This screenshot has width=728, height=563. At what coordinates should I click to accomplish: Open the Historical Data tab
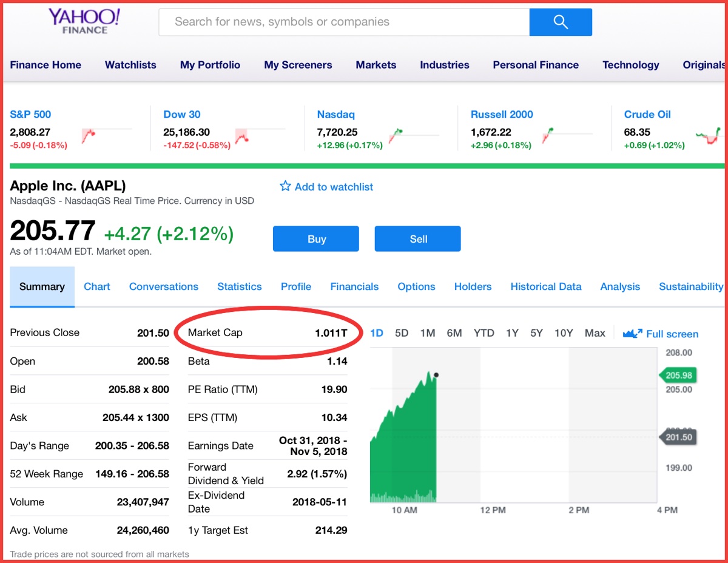click(x=545, y=286)
